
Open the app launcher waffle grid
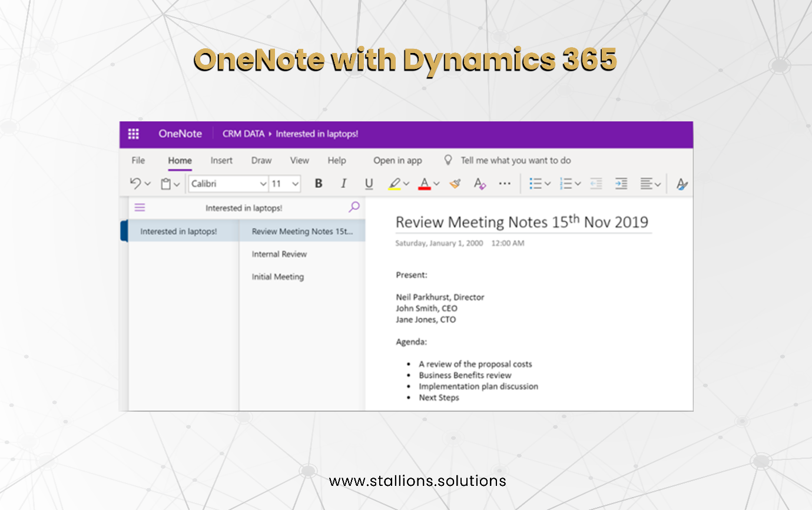tap(134, 134)
